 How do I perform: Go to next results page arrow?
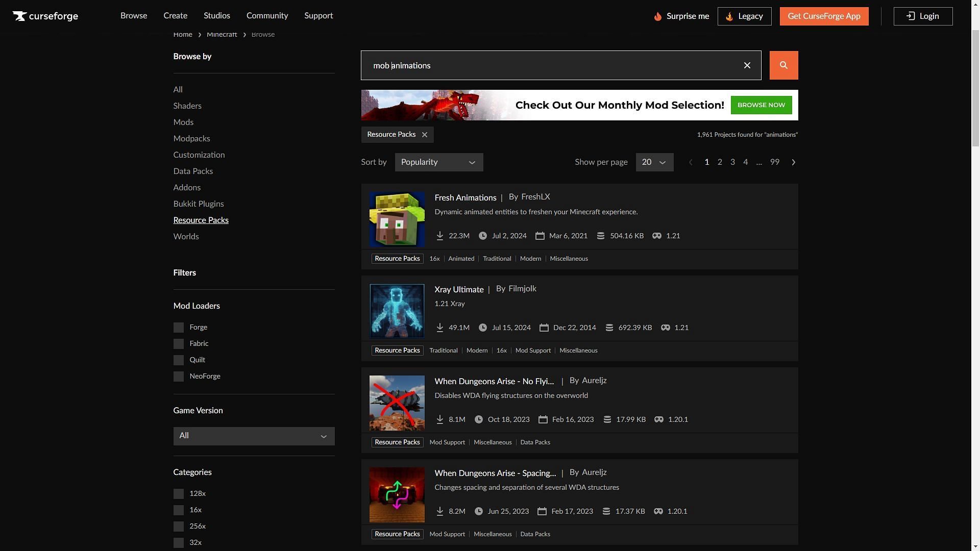click(793, 162)
